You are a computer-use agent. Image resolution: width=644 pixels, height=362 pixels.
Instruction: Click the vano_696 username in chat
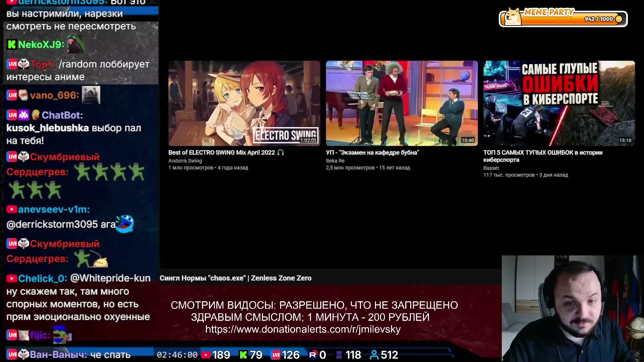pos(55,95)
